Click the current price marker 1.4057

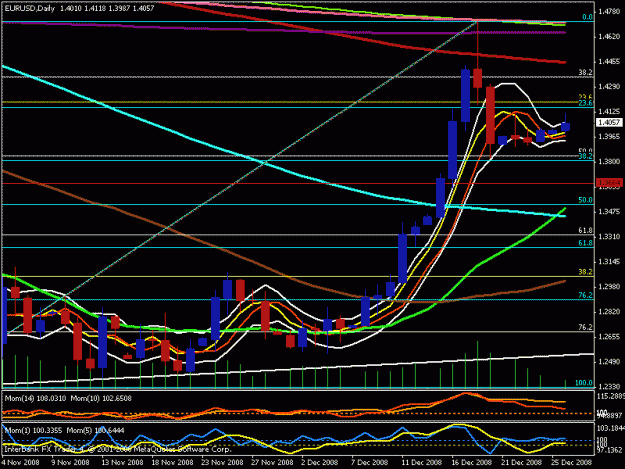(x=609, y=122)
